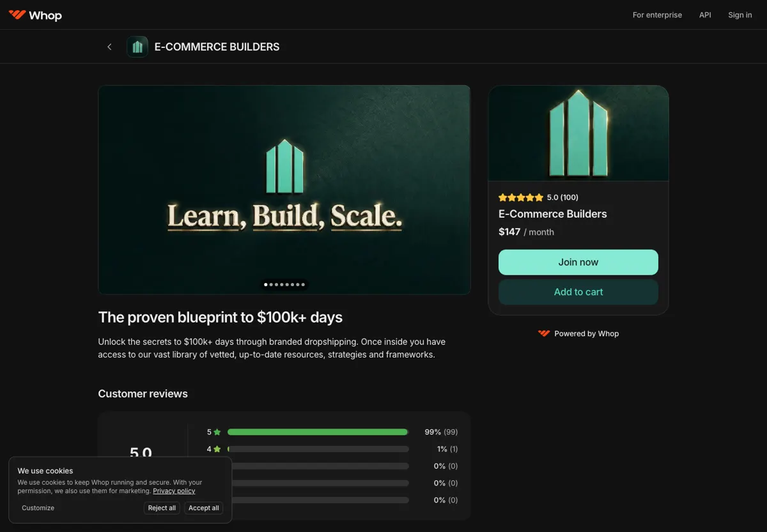Select the first carousel dot

tap(266, 285)
